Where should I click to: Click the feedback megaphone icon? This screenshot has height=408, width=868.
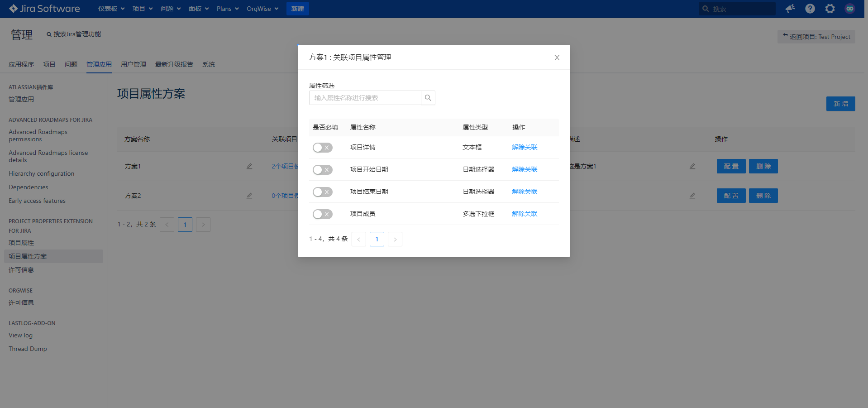790,9
